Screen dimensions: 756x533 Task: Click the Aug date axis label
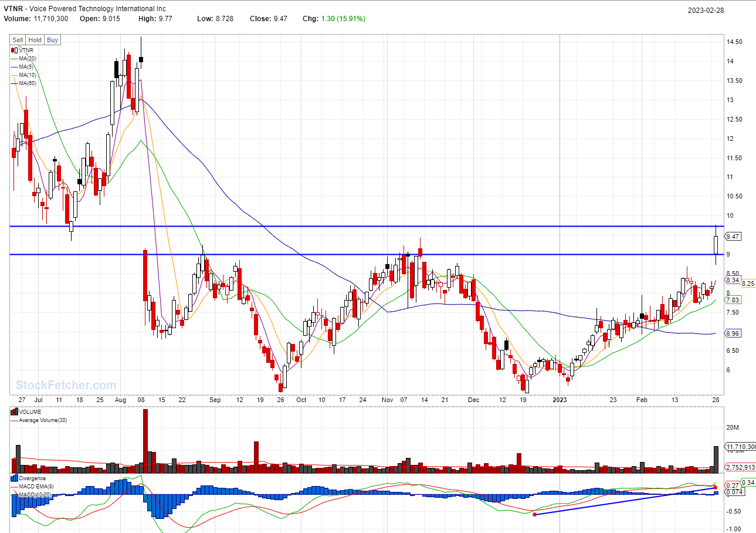point(121,400)
